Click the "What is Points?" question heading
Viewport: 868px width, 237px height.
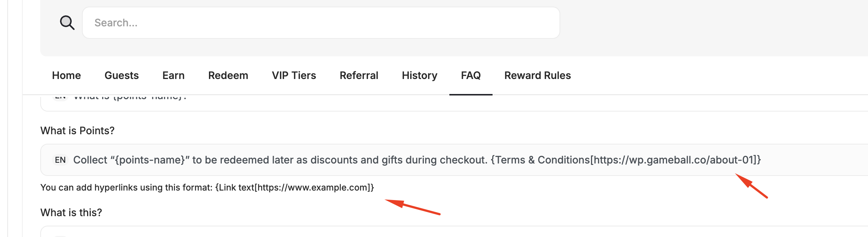pyautogui.click(x=77, y=130)
